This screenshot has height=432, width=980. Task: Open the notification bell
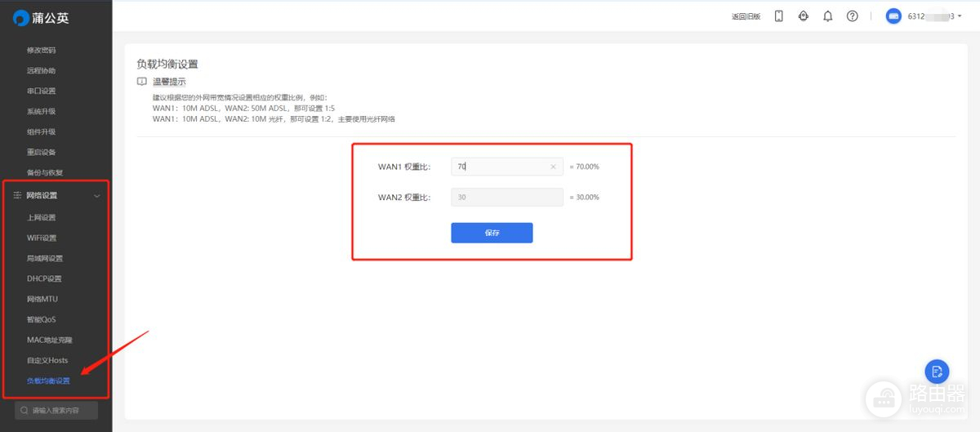click(x=828, y=16)
